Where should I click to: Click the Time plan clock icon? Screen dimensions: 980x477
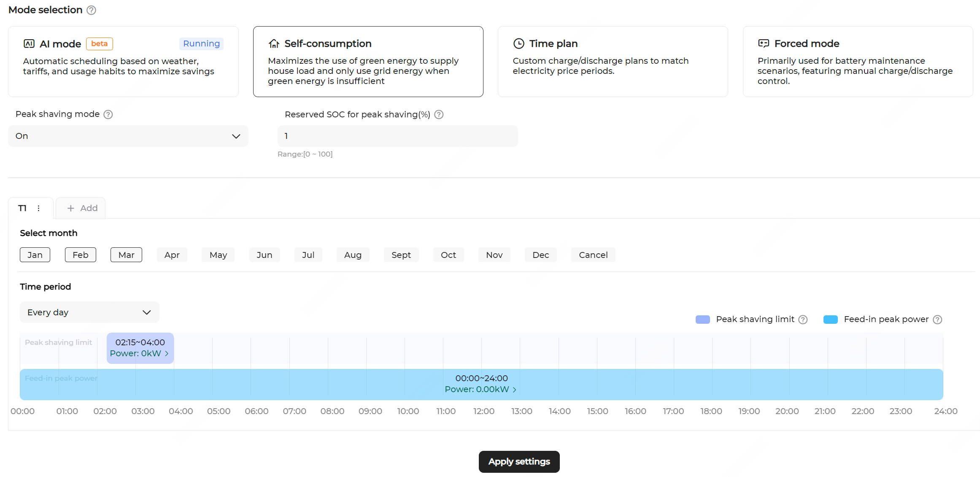point(518,43)
